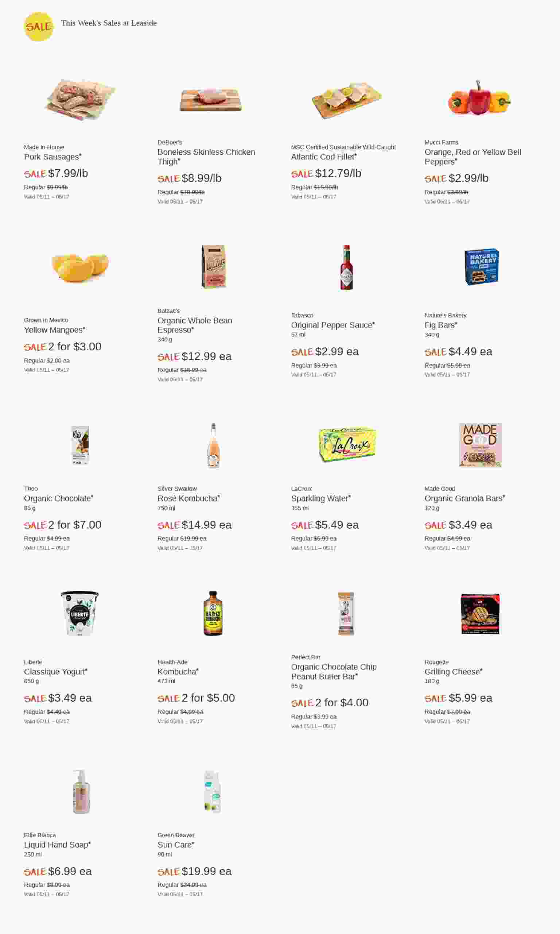The height and width of the screenshot is (934, 560).
Task: Click the Made Good granola bars image
Action: point(480,445)
